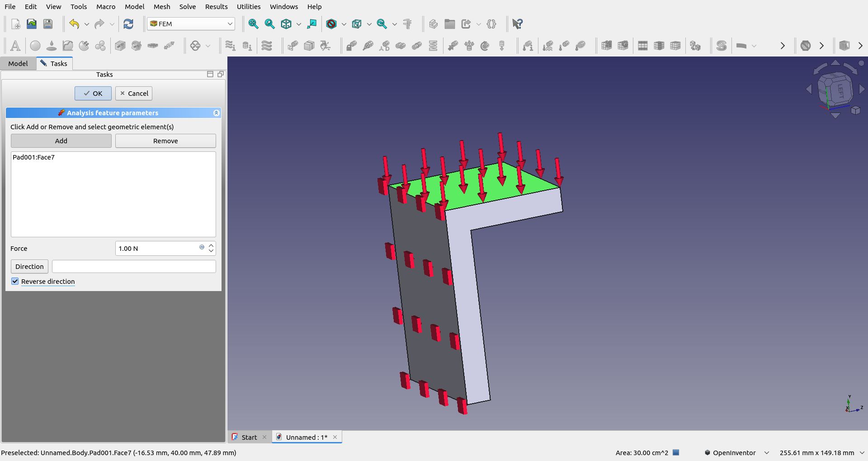Click the Add geometry button
The height and width of the screenshot is (461, 868).
(61, 141)
